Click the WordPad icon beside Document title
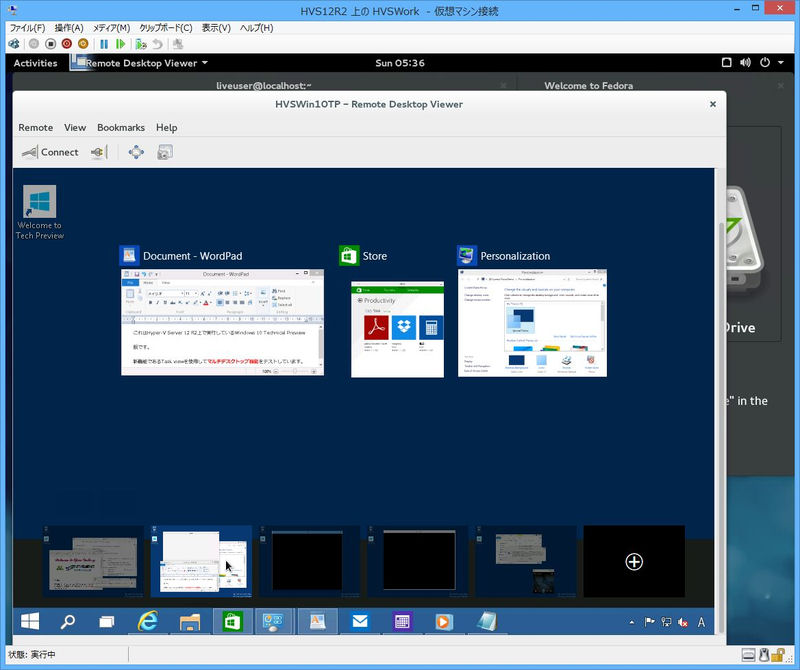Image resolution: width=800 pixels, height=670 pixels. (x=129, y=255)
